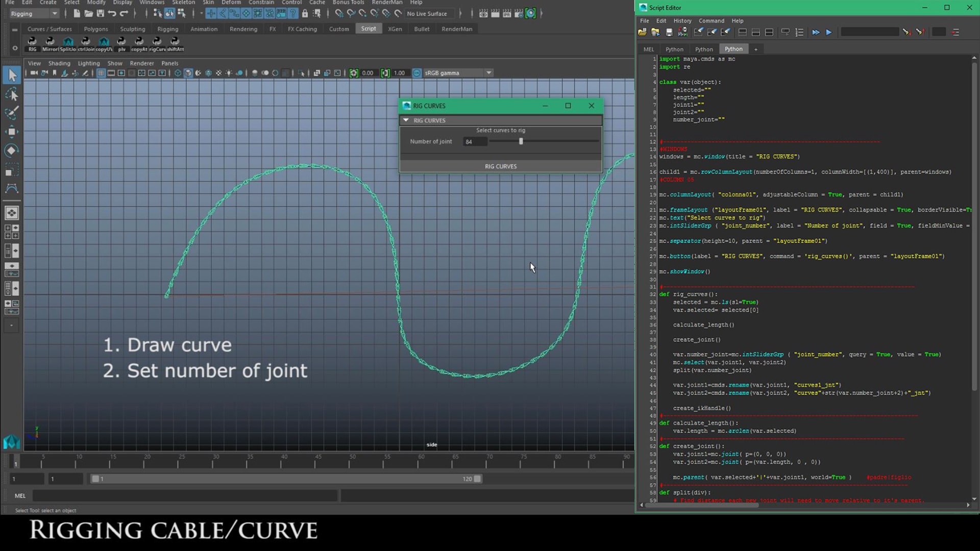The width and height of the screenshot is (980, 551).
Task: Toggle the viewport grid display icon
Action: click(101, 73)
